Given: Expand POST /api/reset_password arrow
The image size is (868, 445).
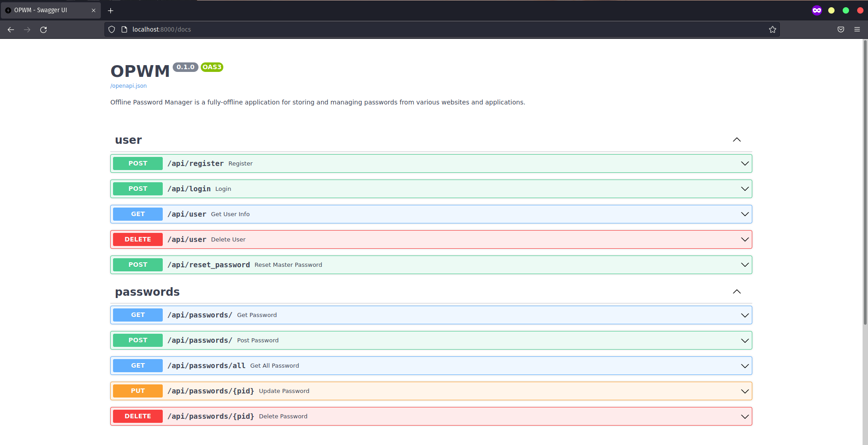Looking at the screenshot, I should pos(745,265).
